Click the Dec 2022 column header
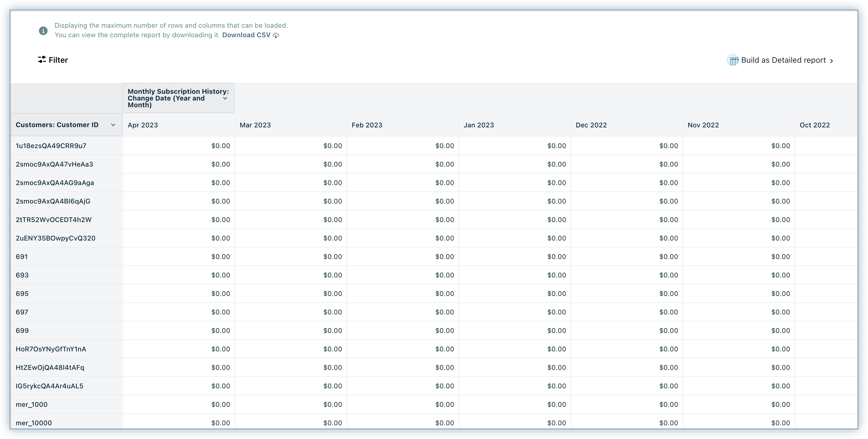This screenshot has width=868, height=439. point(591,125)
